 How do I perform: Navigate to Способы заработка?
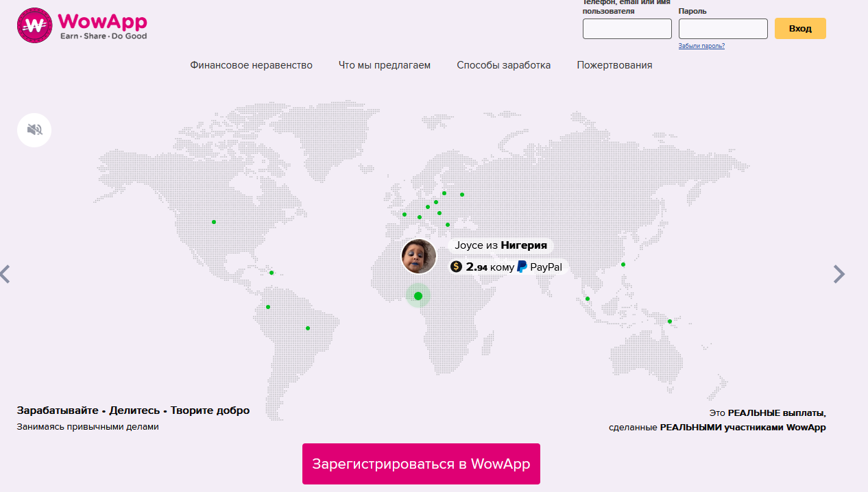coord(503,65)
